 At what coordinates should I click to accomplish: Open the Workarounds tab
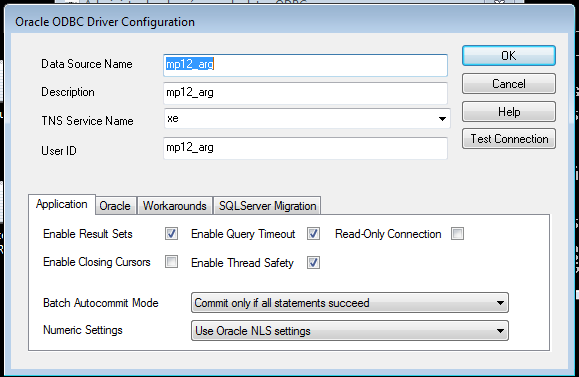click(175, 206)
